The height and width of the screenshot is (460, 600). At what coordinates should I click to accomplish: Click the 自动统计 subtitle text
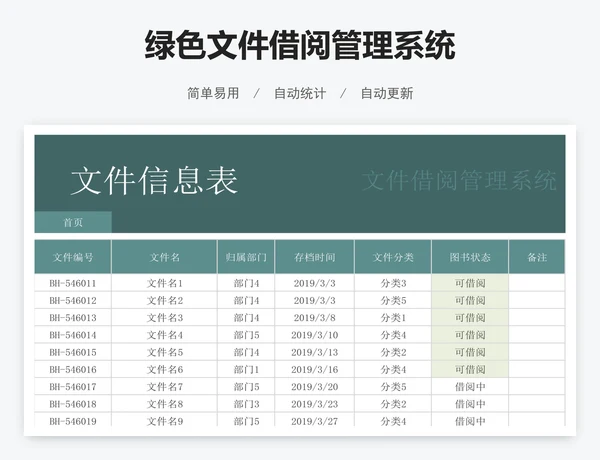click(x=300, y=93)
